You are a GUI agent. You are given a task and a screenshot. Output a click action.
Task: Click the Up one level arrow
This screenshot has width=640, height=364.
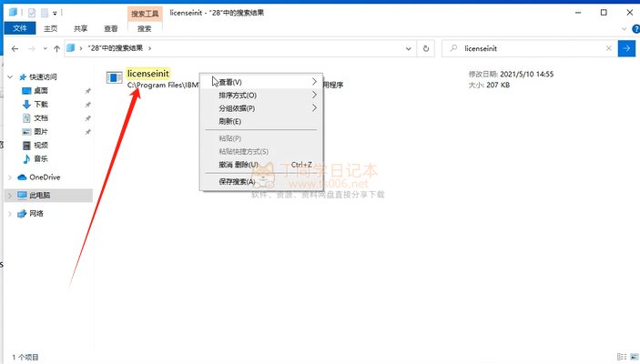(x=56, y=47)
